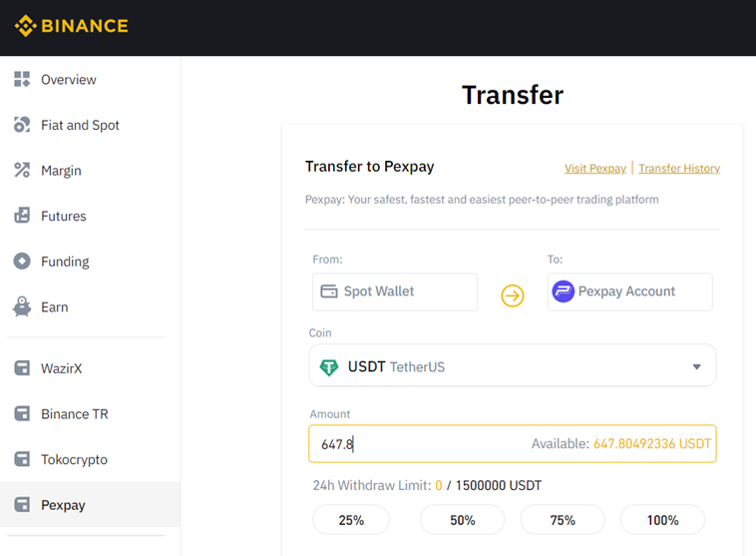Click the Futures sidebar icon

[22, 216]
